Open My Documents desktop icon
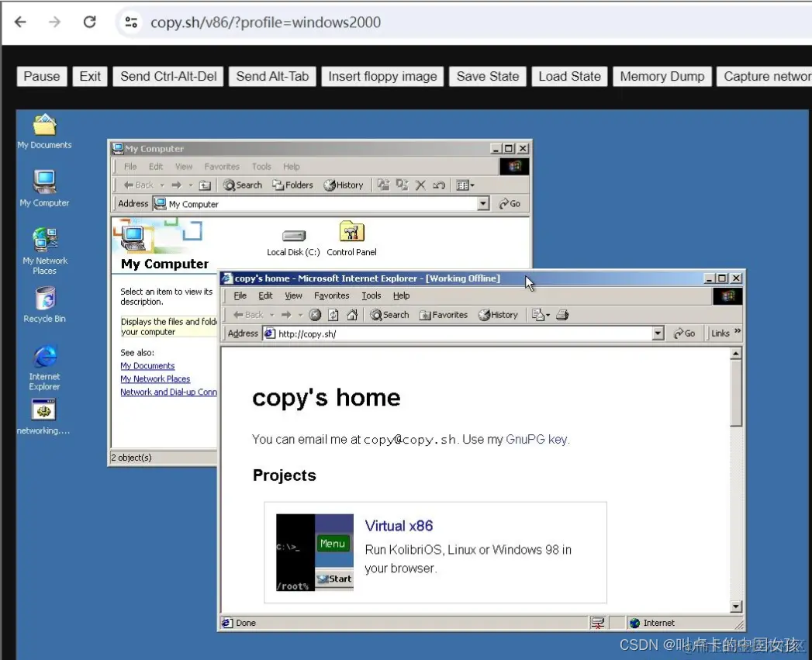This screenshot has height=660, width=812. point(44,131)
